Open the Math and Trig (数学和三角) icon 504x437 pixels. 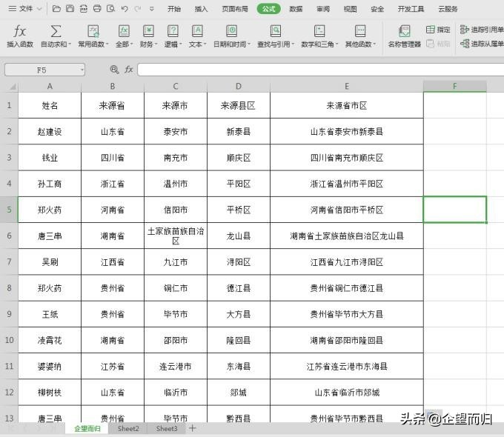point(319,32)
